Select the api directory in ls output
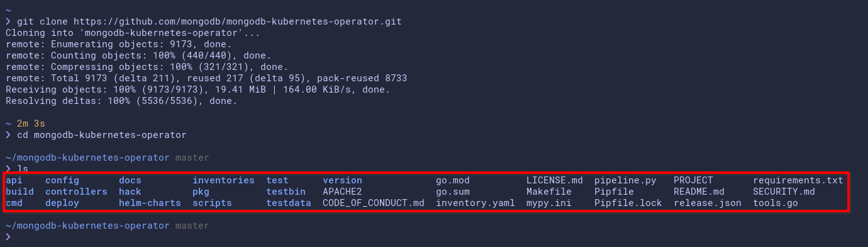Viewport: 868px width, 247px height. coord(14,180)
